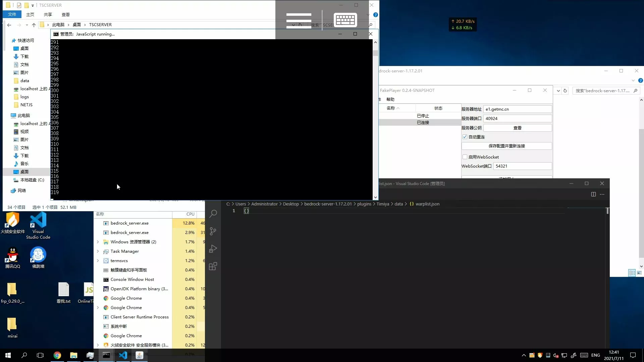Click the 查看 button for 服务器公钥
The width and height of the screenshot is (644, 362).
[x=517, y=128]
